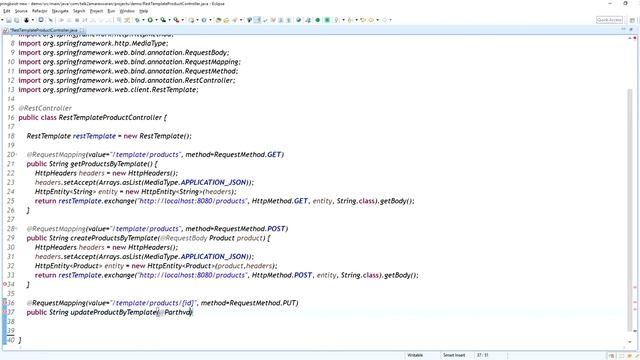Image resolution: width=640 pixels, height=360 pixels.
Task: Close the RestTemplateProductController.java tab
Action: click(x=82, y=30)
